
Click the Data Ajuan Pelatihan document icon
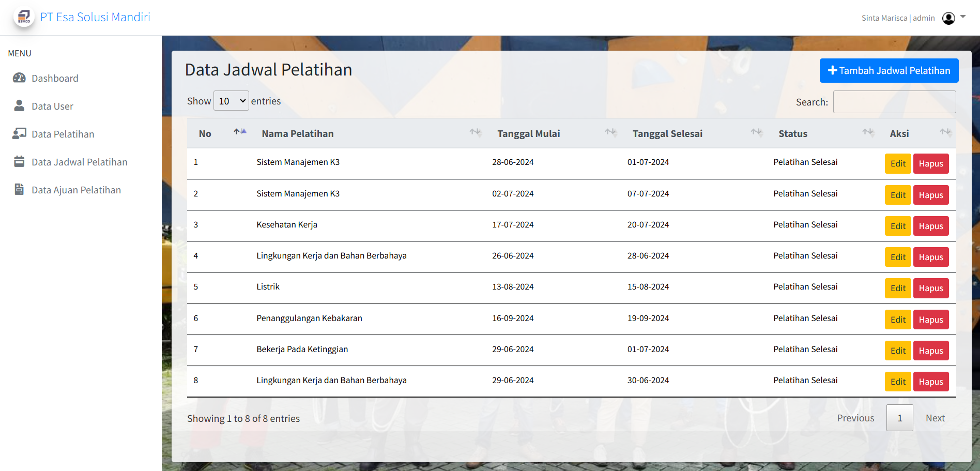(19, 190)
